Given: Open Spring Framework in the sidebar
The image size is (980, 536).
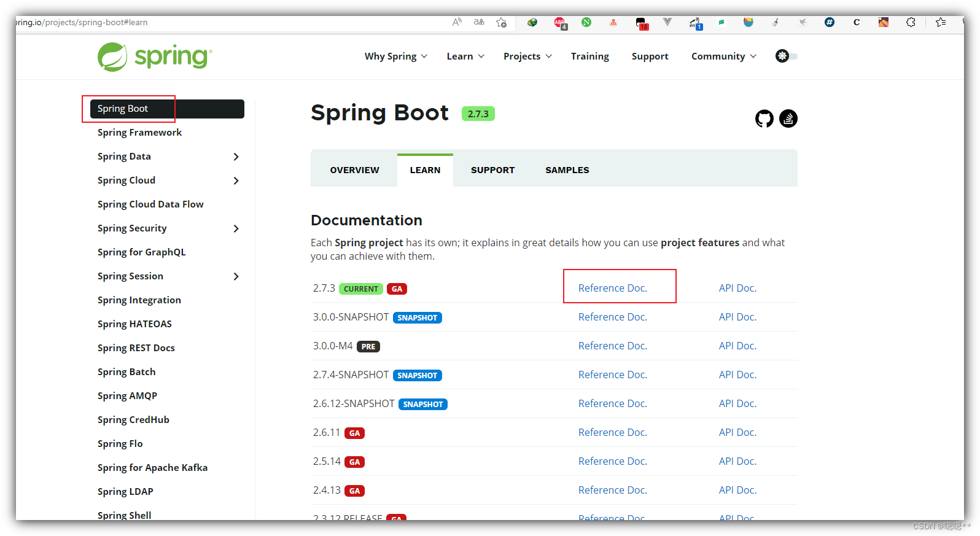Looking at the screenshot, I should [139, 133].
